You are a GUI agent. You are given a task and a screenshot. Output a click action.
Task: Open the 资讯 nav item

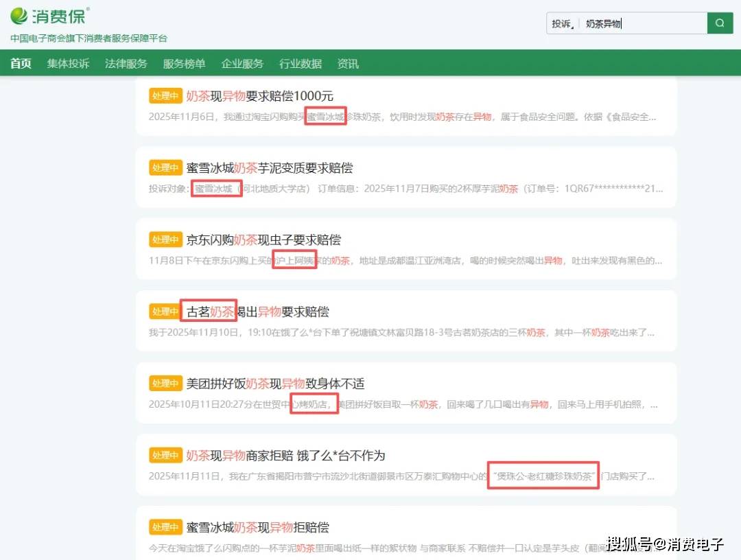(348, 64)
